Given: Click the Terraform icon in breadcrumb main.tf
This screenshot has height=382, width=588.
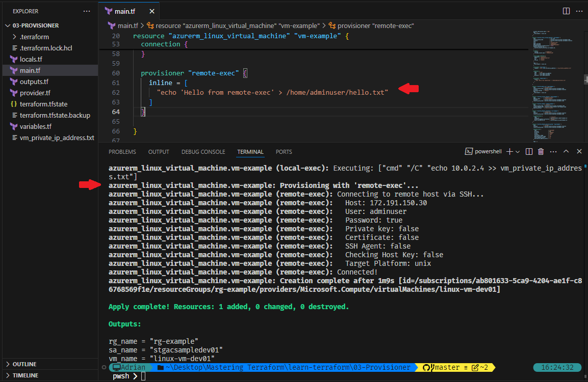Looking at the screenshot, I should click(x=112, y=25).
